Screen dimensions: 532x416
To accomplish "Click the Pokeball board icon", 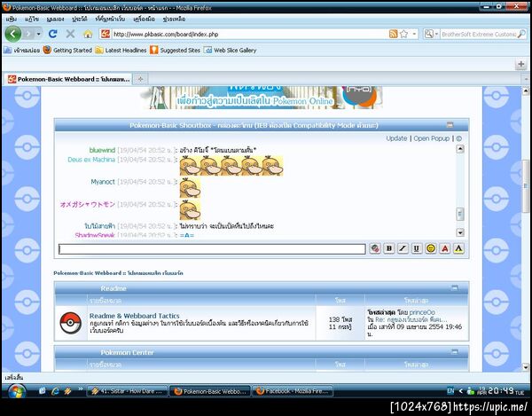I will pos(71,323).
